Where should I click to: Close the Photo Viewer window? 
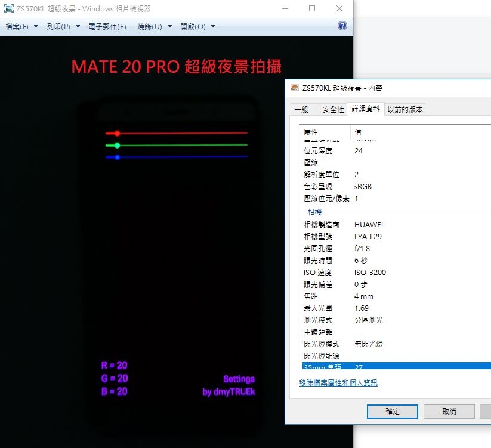pyautogui.click(x=339, y=8)
